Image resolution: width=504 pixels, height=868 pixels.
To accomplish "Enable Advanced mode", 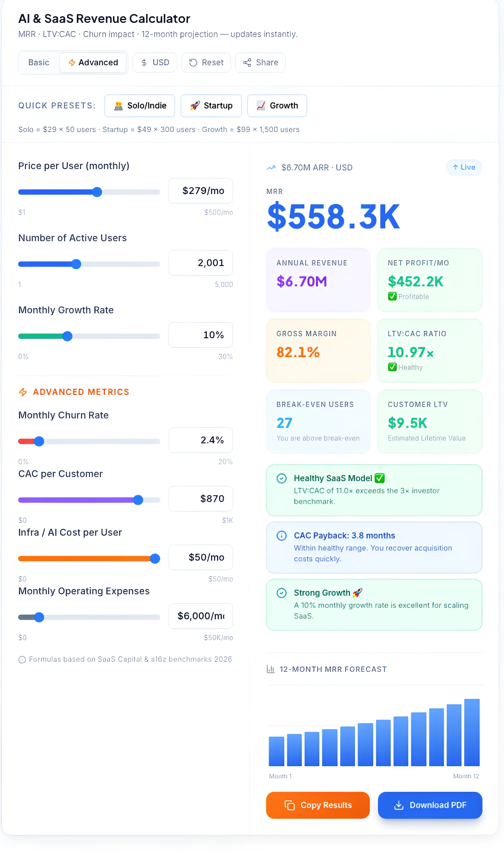I will tap(93, 63).
